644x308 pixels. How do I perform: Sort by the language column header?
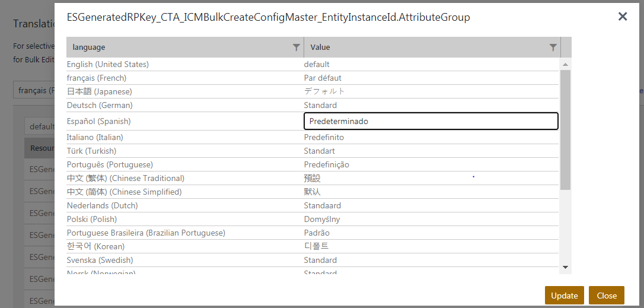click(178, 47)
